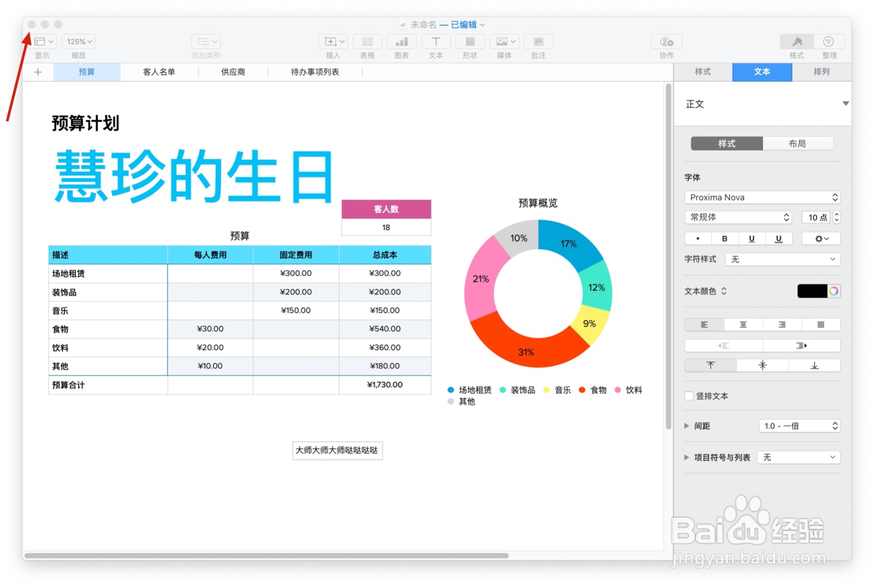Open the 排列 inspector tab

[x=822, y=72]
